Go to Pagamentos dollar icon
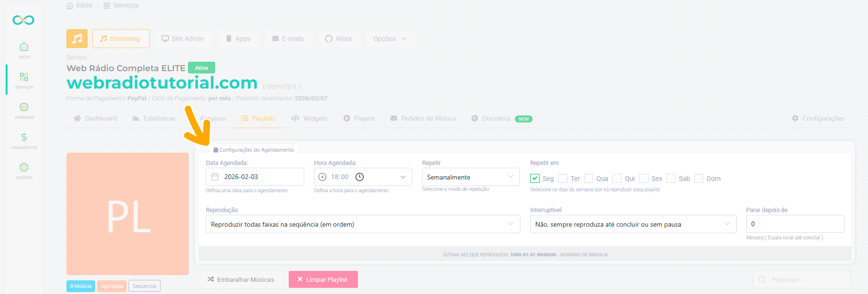The width and height of the screenshot is (868, 294). [x=24, y=138]
